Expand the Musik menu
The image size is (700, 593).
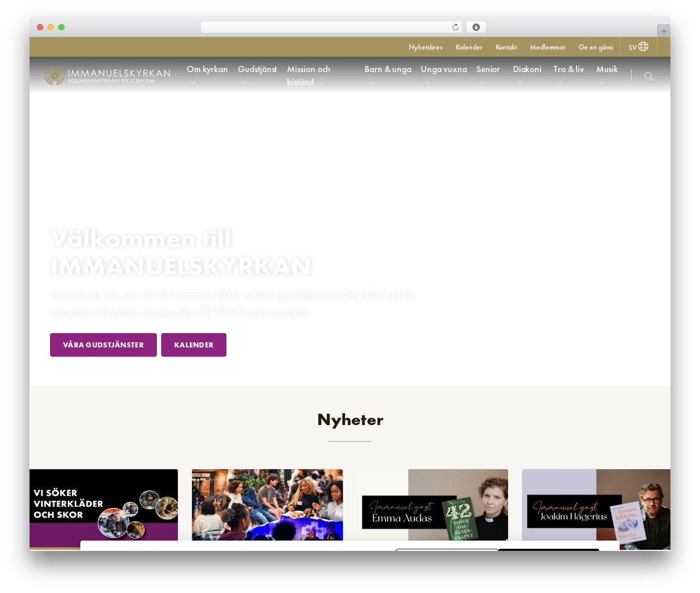(x=607, y=75)
